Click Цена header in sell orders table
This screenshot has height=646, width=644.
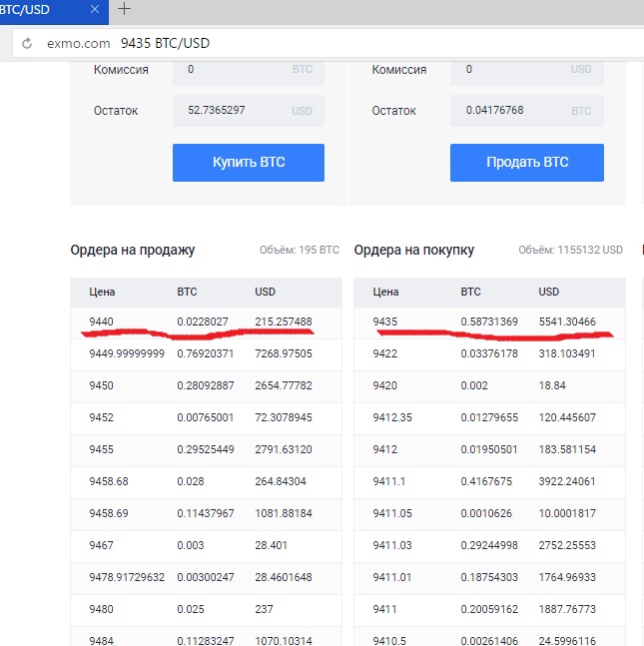102,293
